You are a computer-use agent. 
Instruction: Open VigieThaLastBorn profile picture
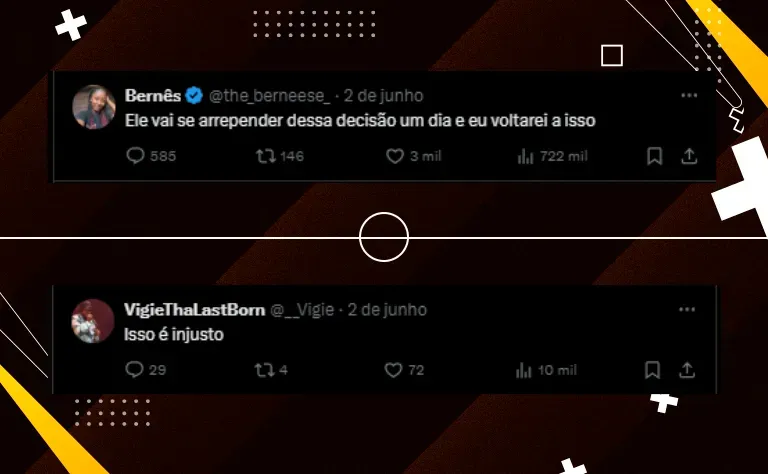[x=93, y=321]
